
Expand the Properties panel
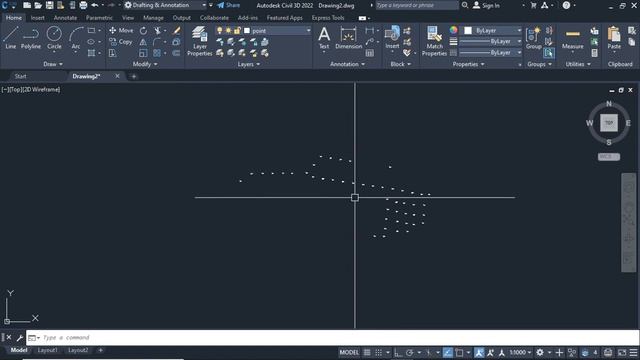click(x=469, y=64)
